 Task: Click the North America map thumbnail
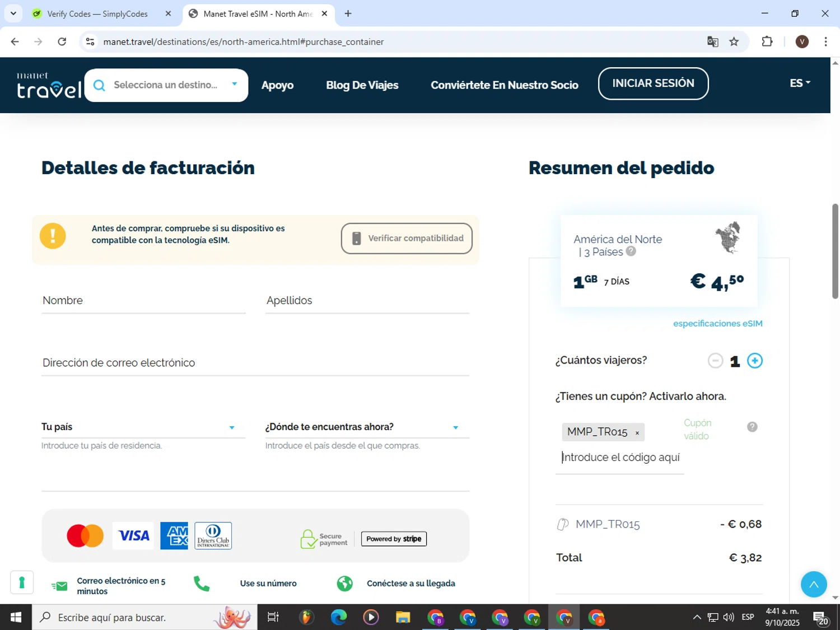pos(728,237)
